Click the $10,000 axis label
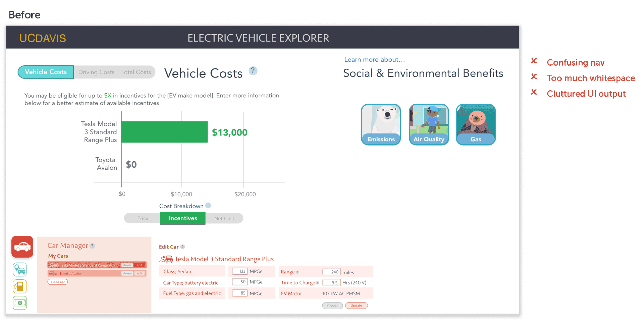Screen dimensions: 644x324 [x=181, y=194]
